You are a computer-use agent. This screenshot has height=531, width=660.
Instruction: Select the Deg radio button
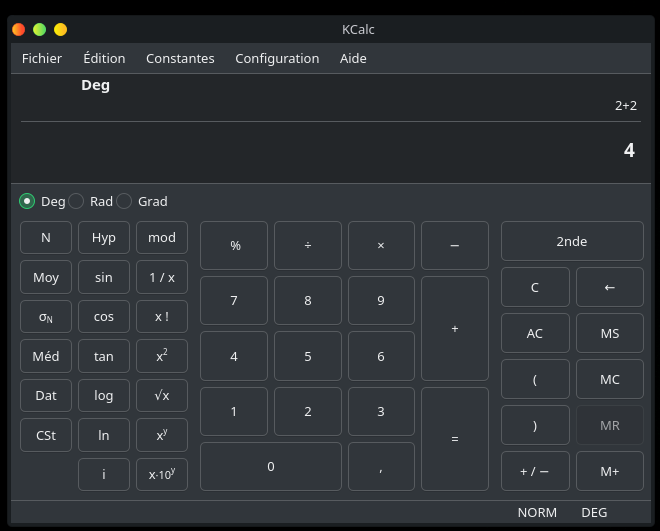point(28,201)
